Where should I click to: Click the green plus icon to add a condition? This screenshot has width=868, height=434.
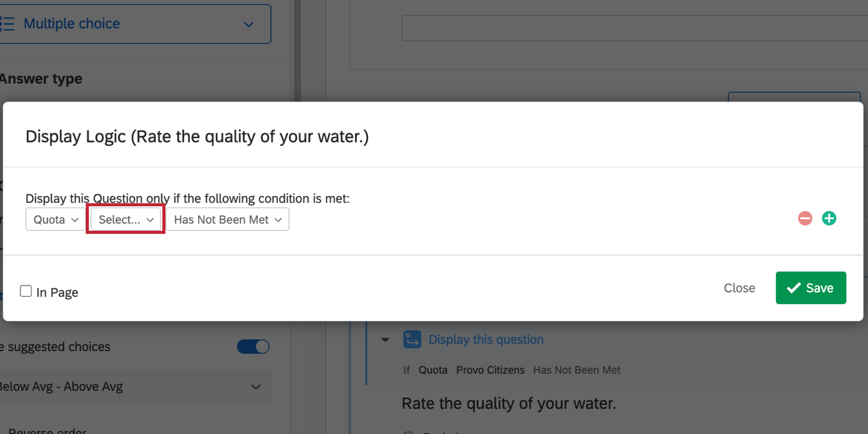click(x=829, y=218)
